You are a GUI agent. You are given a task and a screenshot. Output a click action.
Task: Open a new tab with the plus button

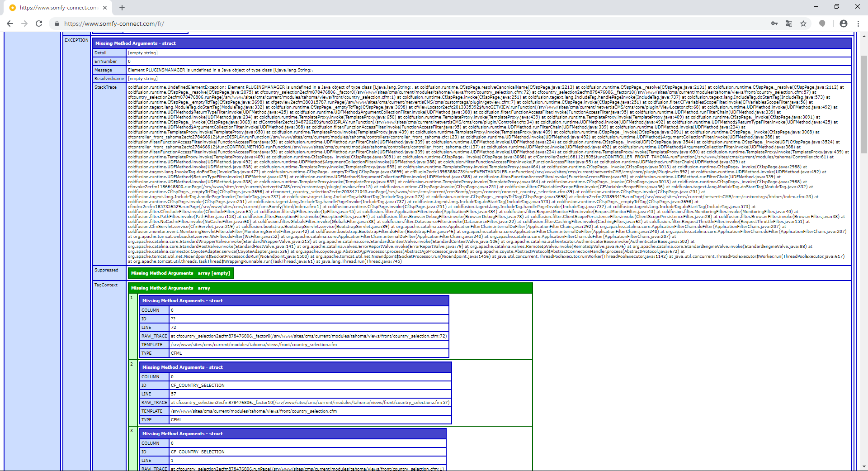point(122,8)
